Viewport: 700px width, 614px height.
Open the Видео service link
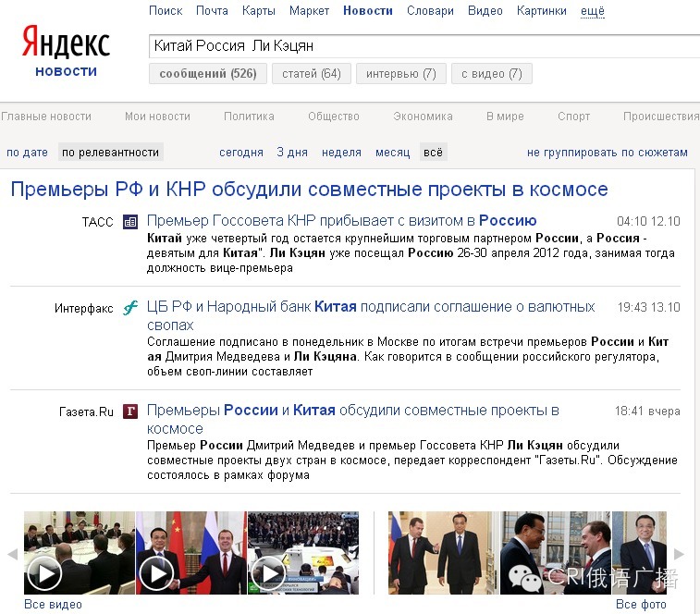[x=485, y=11]
